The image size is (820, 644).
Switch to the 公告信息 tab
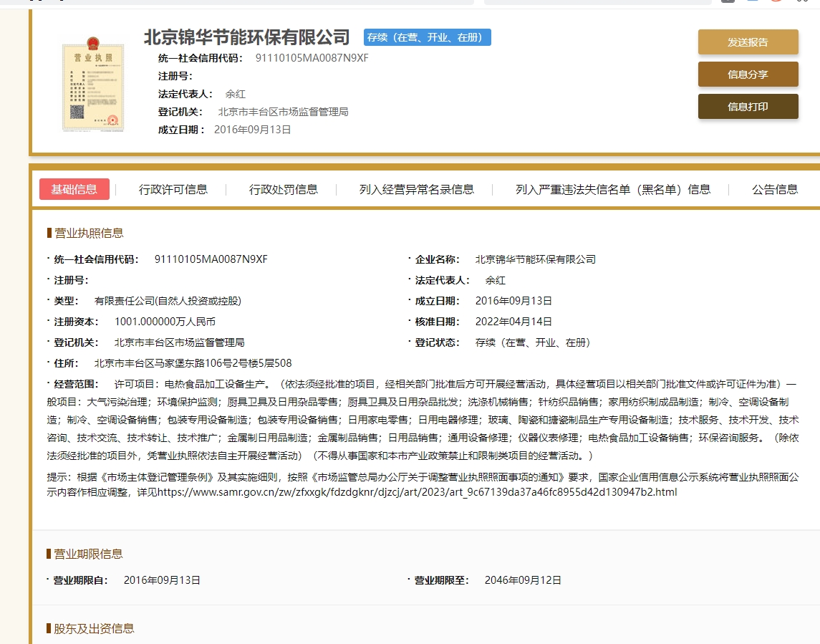tap(775, 189)
